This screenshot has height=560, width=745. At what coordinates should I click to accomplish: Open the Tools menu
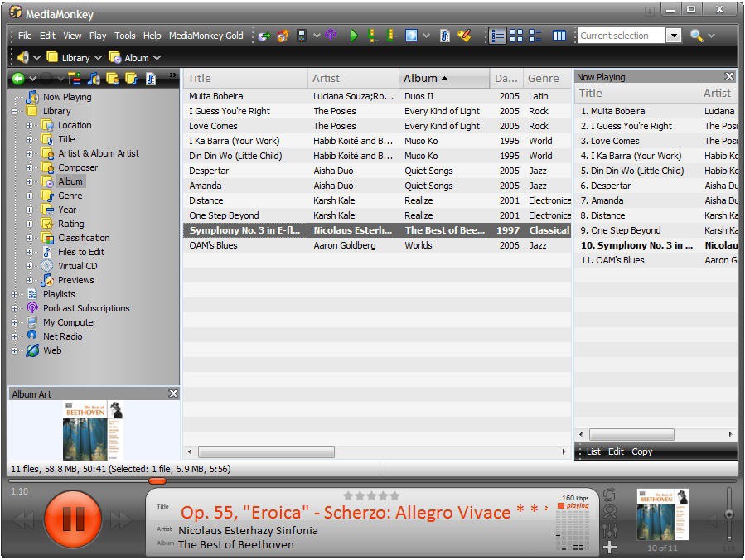(x=124, y=36)
